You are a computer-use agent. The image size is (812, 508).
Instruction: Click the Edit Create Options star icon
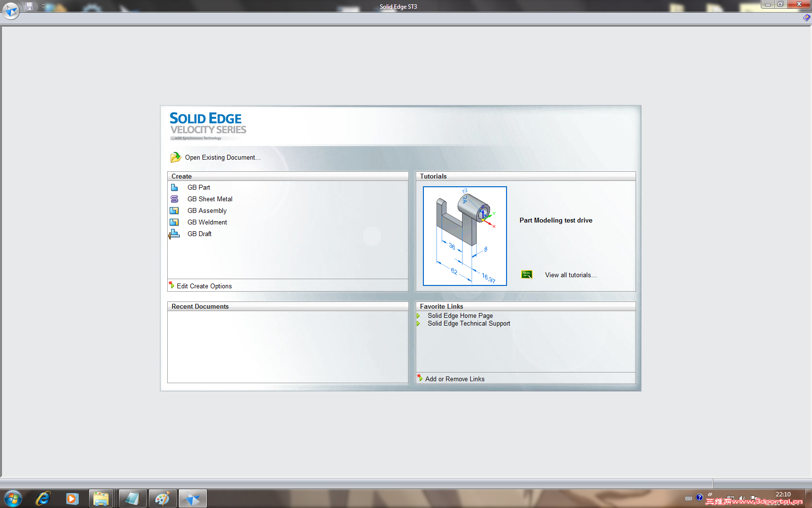pos(172,285)
